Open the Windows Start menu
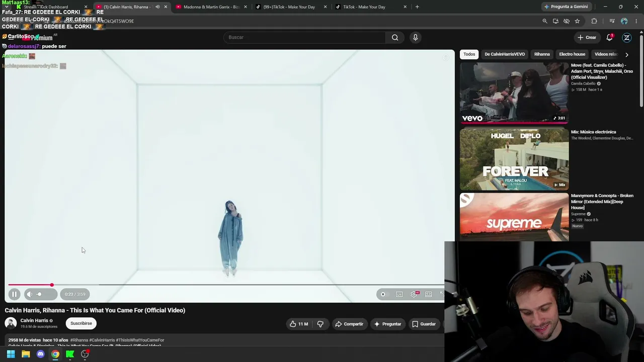Image resolution: width=644 pixels, height=362 pixels. 11,354
